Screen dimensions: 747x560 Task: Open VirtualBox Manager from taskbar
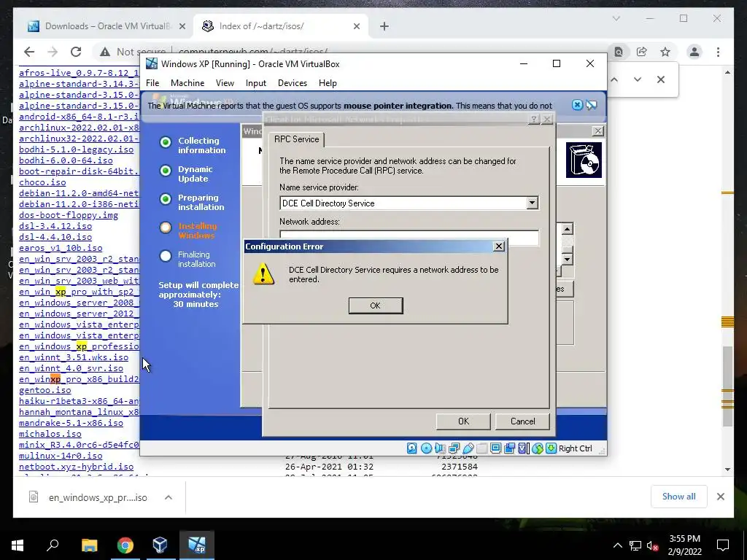point(160,545)
